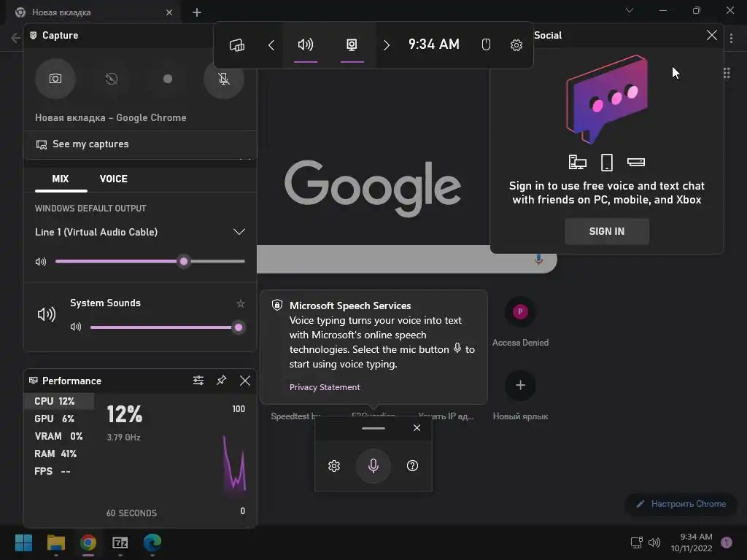Close the Performance widget
Image resolution: width=747 pixels, height=560 pixels.
pyautogui.click(x=245, y=381)
